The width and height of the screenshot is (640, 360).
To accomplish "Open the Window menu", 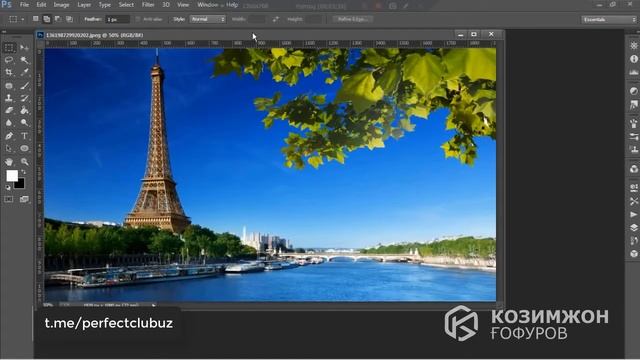I will [207, 5].
